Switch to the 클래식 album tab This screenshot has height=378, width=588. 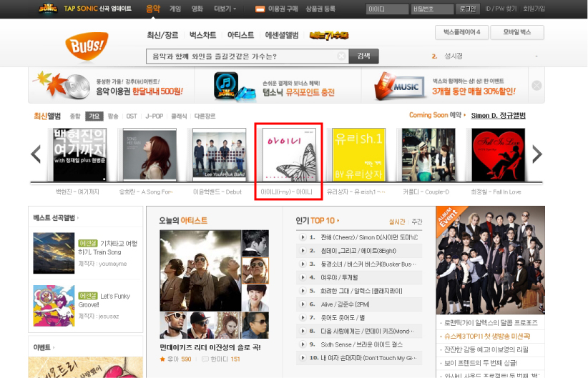(179, 116)
